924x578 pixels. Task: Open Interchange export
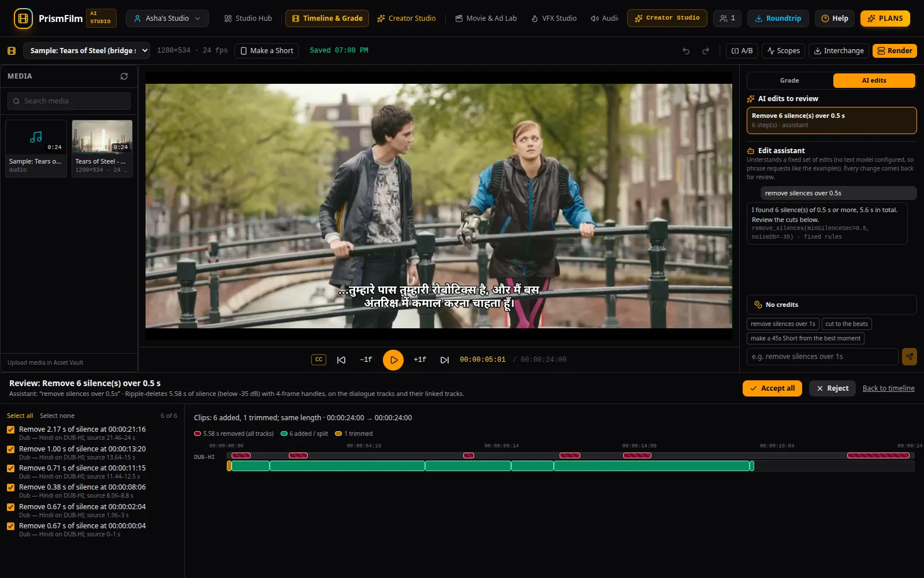click(839, 51)
